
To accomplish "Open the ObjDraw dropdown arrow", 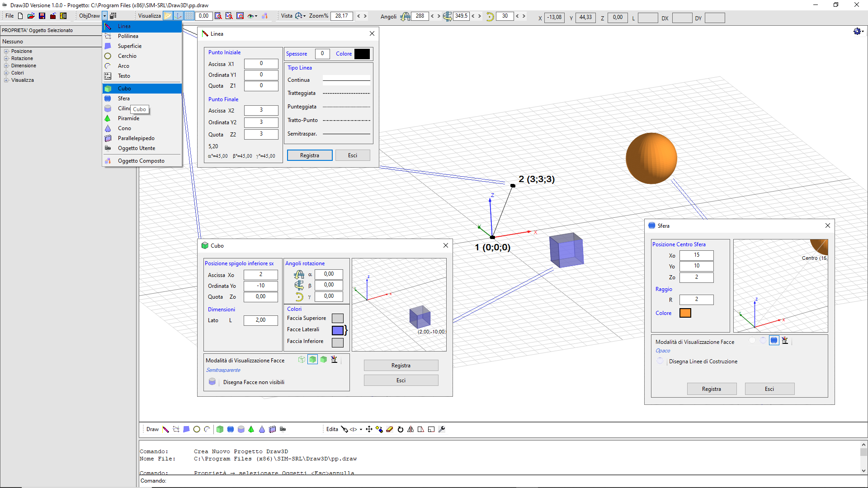I will pyautogui.click(x=104, y=16).
